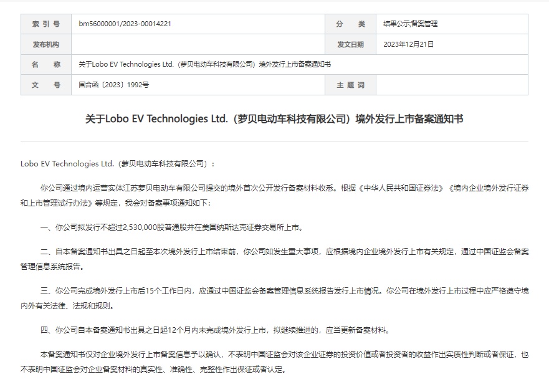Image resolution: width=549 pixels, height=392 pixels.
Task: Click the final line beginning 不表明中国证监会对企业备案材料
Action: click(154, 370)
